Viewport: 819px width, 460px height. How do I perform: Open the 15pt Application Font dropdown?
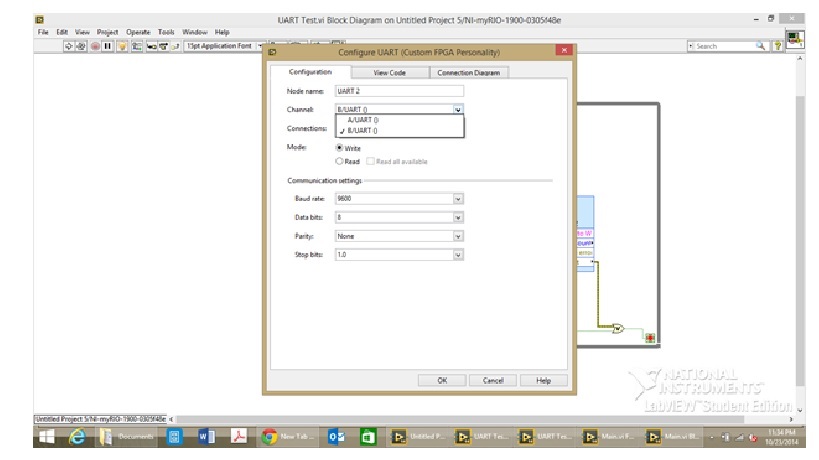coord(224,46)
